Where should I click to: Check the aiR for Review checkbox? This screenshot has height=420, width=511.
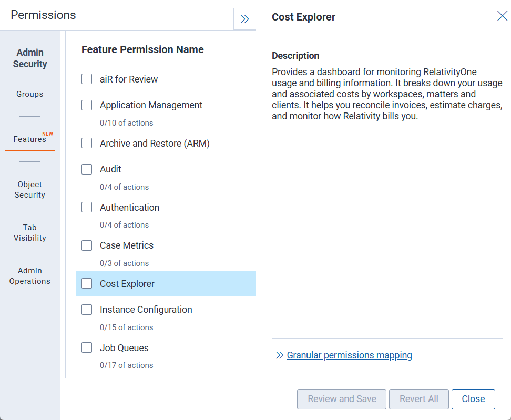[x=87, y=79]
